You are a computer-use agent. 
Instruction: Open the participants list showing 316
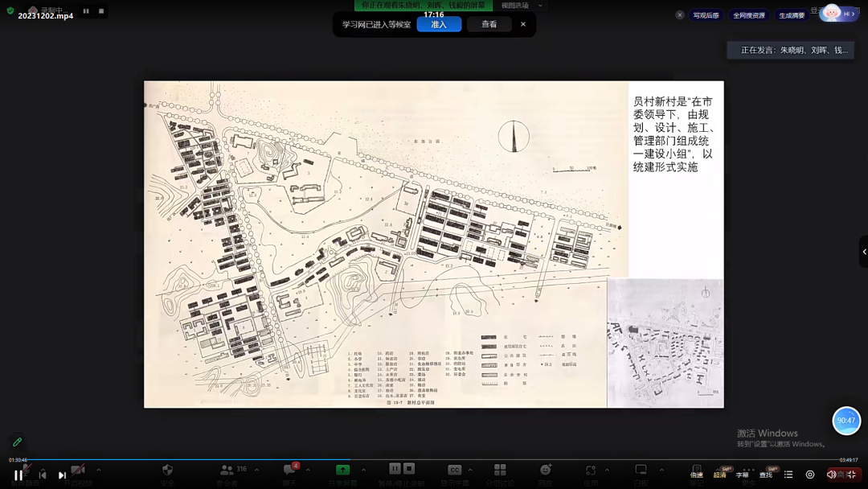(227, 471)
